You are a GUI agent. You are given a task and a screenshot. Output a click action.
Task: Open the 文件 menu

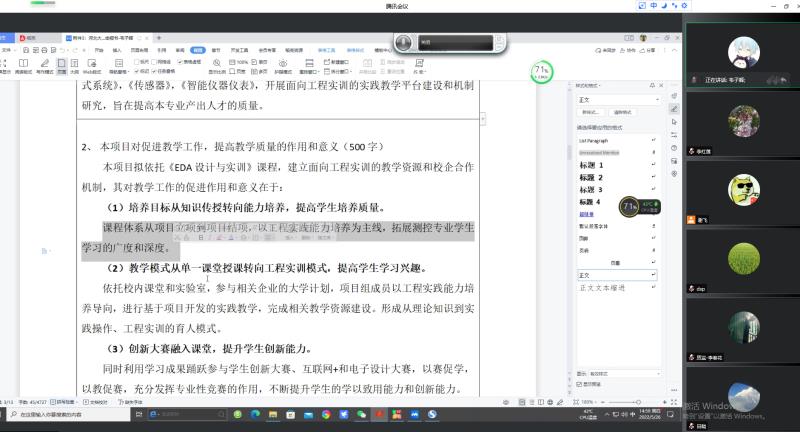[7, 49]
